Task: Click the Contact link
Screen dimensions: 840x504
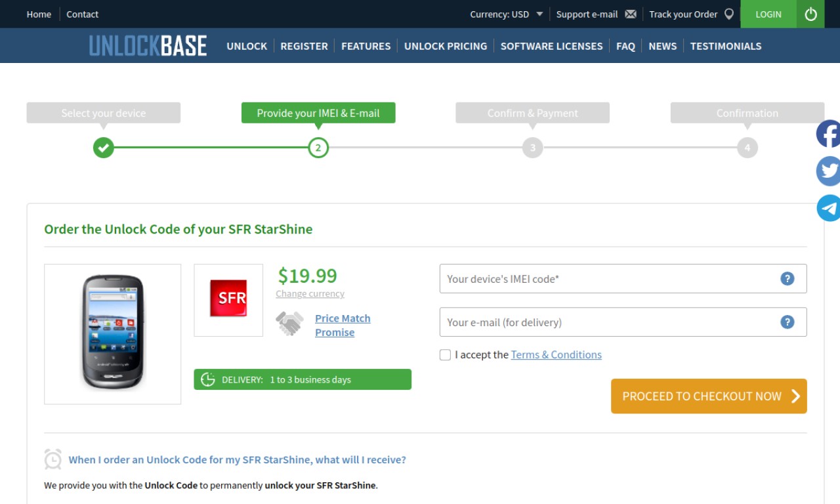Action: 83,14
